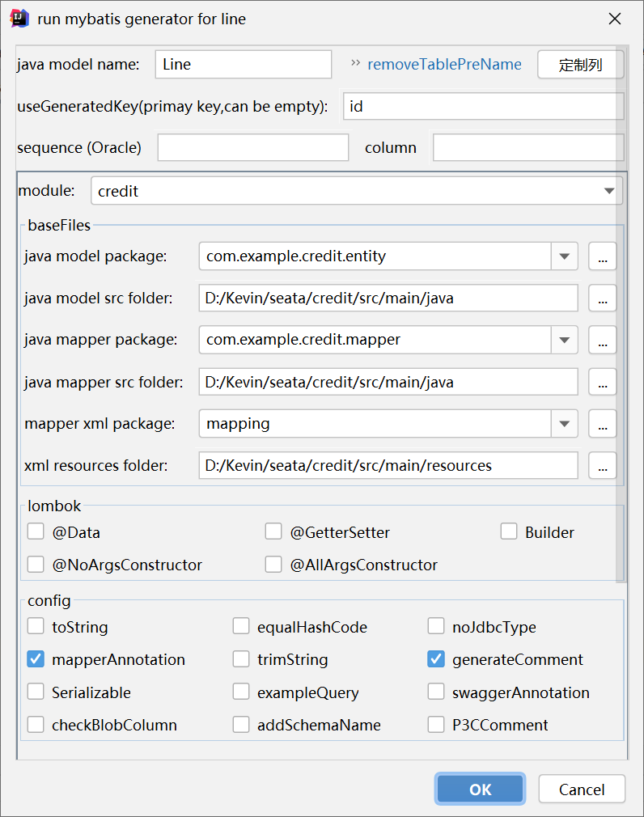Focus the java model name field
Viewport: 644px width, 817px height.
pyautogui.click(x=244, y=65)
